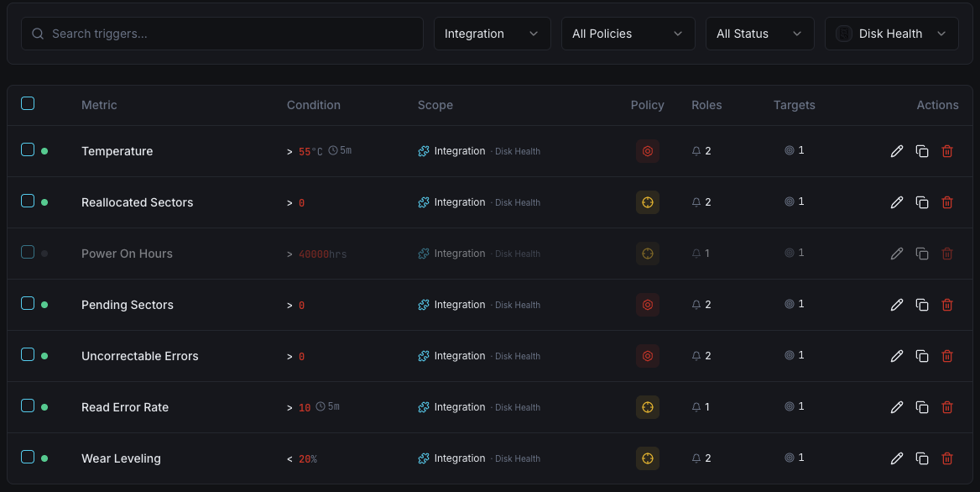Click the Integration scope icon on Wear Leveling row
980x492 pixels.
[x=423, y=458]
